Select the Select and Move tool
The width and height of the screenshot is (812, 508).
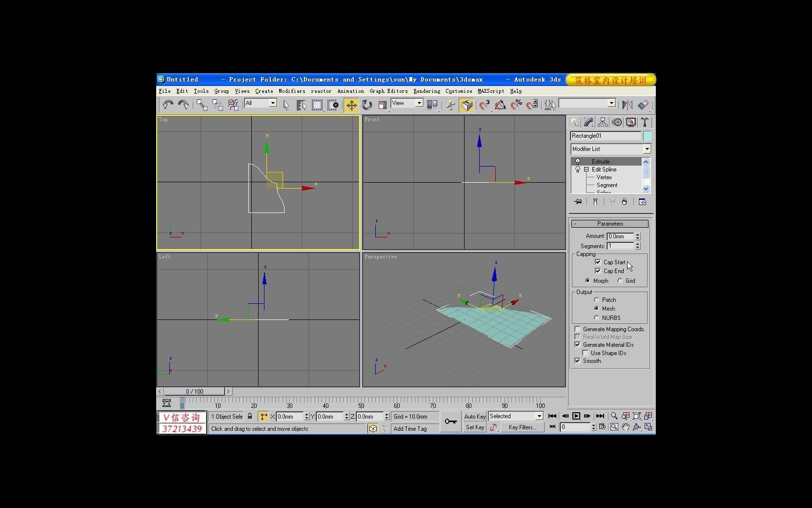(x=351, y=105)
